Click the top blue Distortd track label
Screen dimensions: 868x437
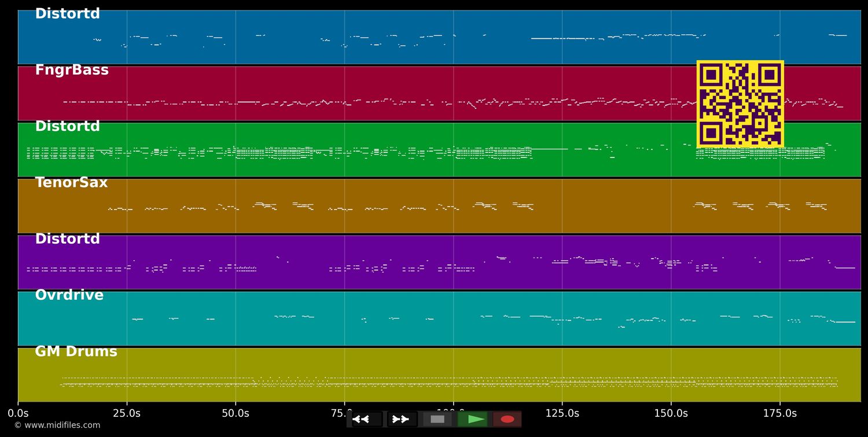[67, 14]
